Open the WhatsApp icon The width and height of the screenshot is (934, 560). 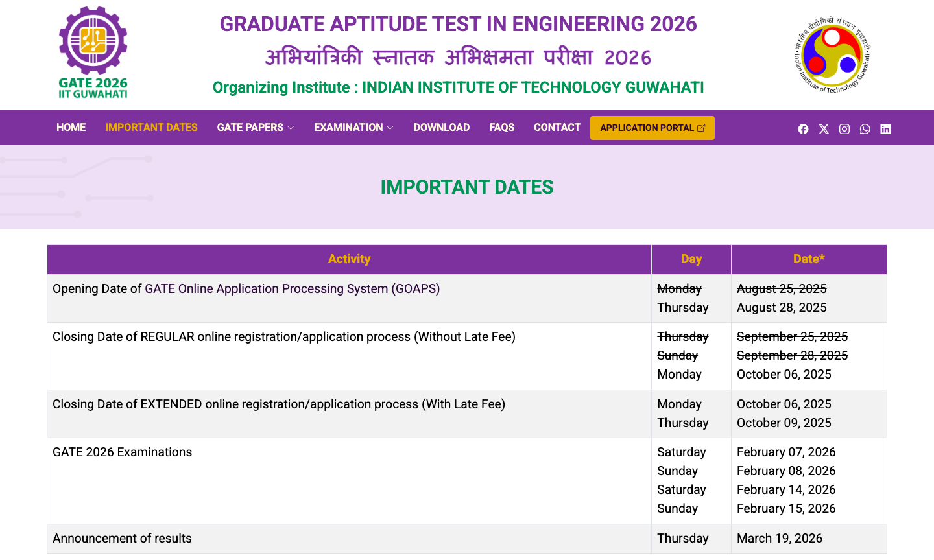point(865,129)
